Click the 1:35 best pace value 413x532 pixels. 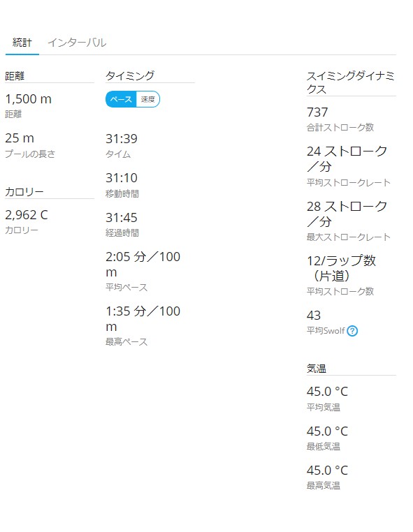coord(143,318)
